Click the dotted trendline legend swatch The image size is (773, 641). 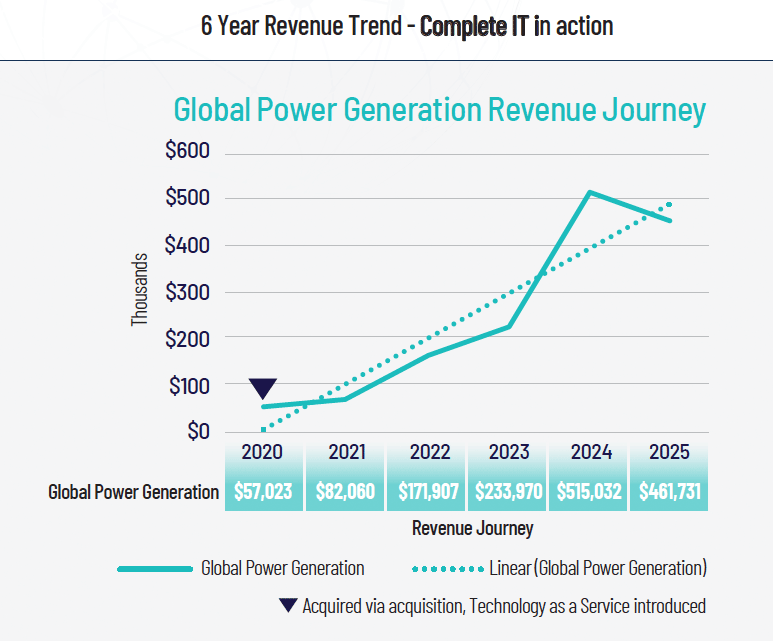click(446, 569)
